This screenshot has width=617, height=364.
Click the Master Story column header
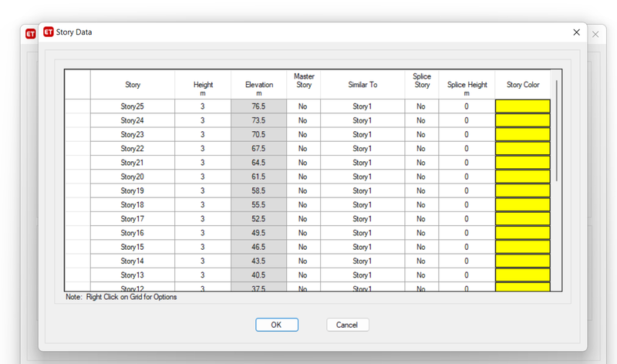(x=303, y=85)
